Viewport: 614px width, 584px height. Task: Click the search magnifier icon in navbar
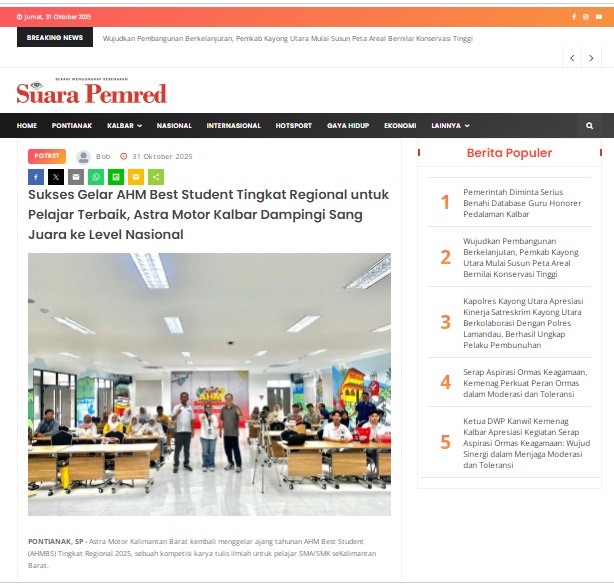point(589,126)
